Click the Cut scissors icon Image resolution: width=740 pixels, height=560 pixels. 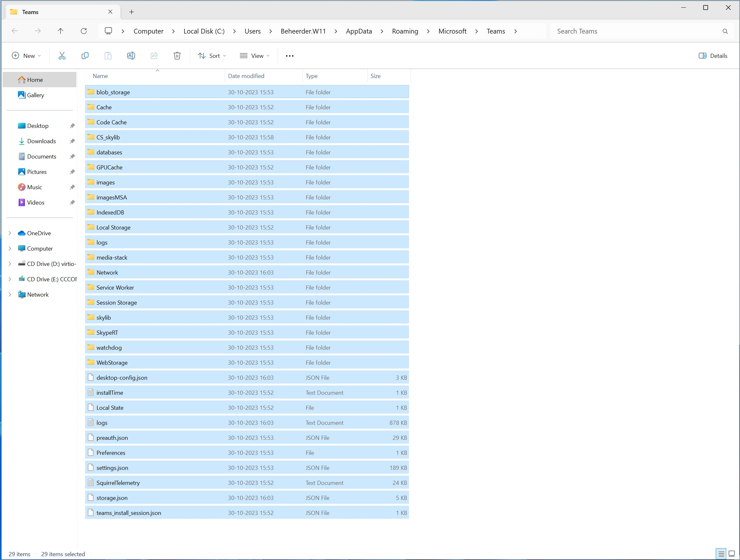62,56
